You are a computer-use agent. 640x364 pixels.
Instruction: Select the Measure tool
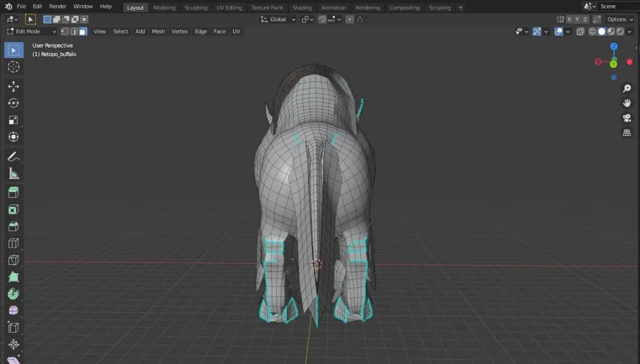pos(14,173)
